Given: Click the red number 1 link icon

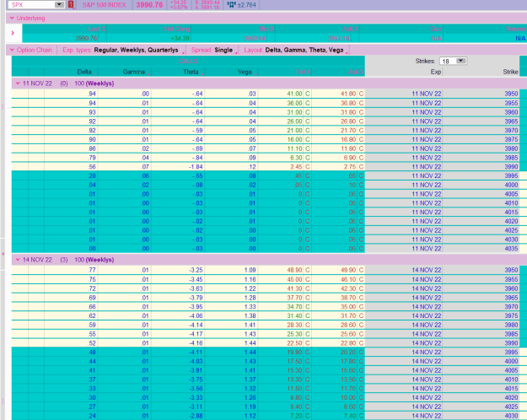Looking at the screenshot, I should point(71,5).
